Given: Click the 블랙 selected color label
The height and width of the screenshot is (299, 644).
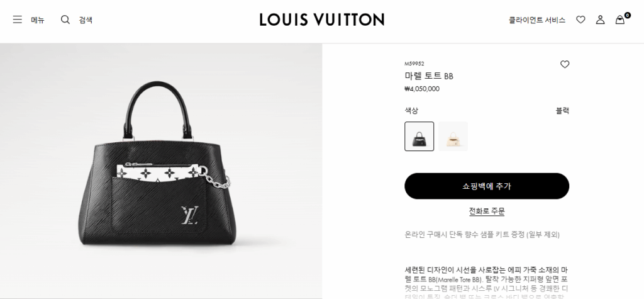Looking at the screenshot, I should point(562,111).
